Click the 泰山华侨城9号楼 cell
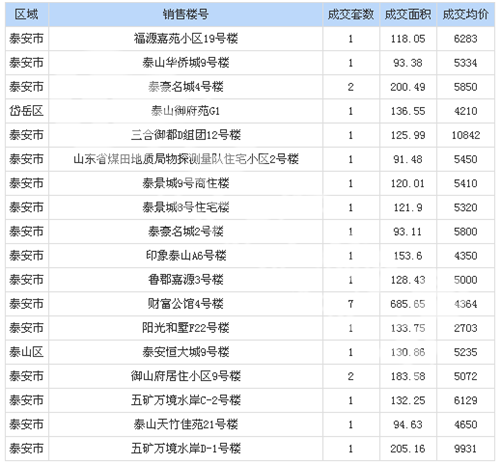The height and width of the screenshot is (464, 500). 186,63
